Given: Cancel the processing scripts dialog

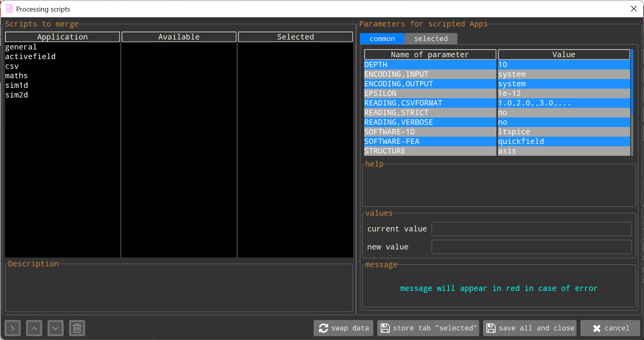Looking at the screenshot, I should pyautogui.click(x=610, y=328).
